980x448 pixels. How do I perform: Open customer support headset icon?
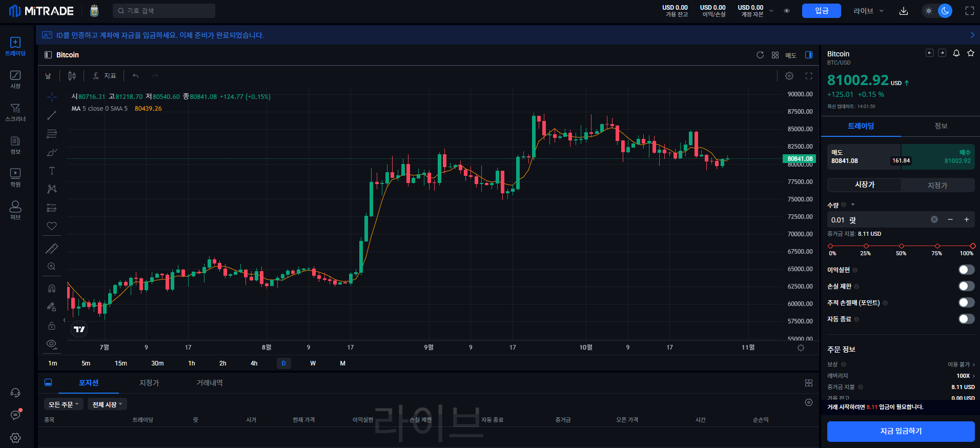point(15,393)
